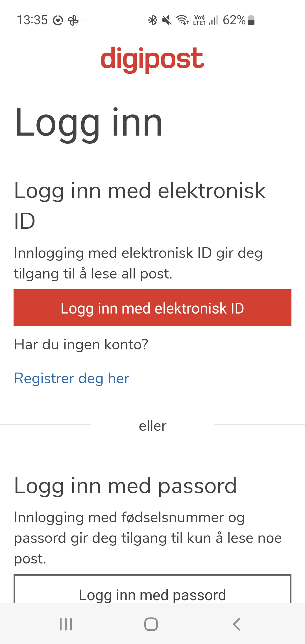Tap the fan icon in the status bar
The height and width of the screenshot is (644, 305).
(73, 20)
